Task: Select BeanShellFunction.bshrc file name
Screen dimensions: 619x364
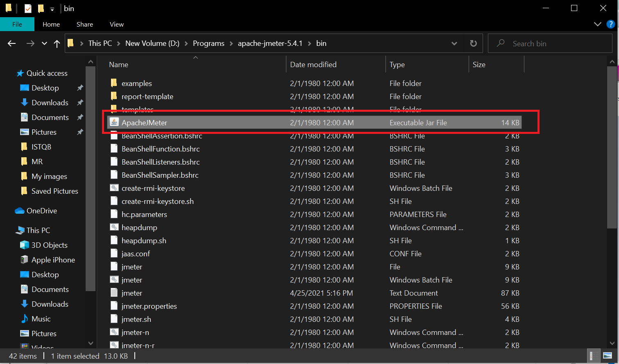Action: (161, 149)
